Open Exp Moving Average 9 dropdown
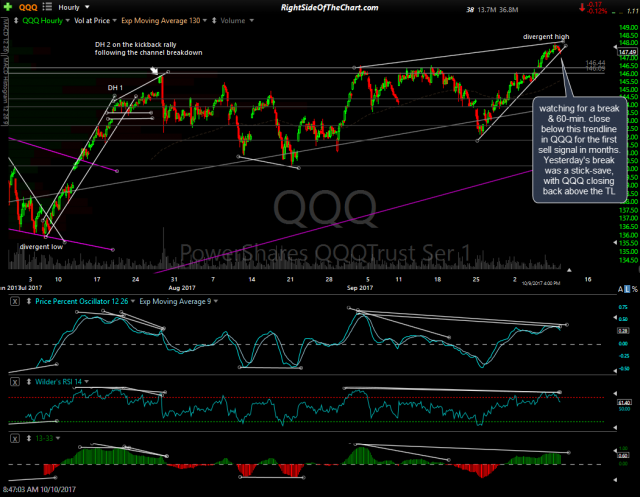The height and width of the screenshot is (497, 640). (216, 302)
